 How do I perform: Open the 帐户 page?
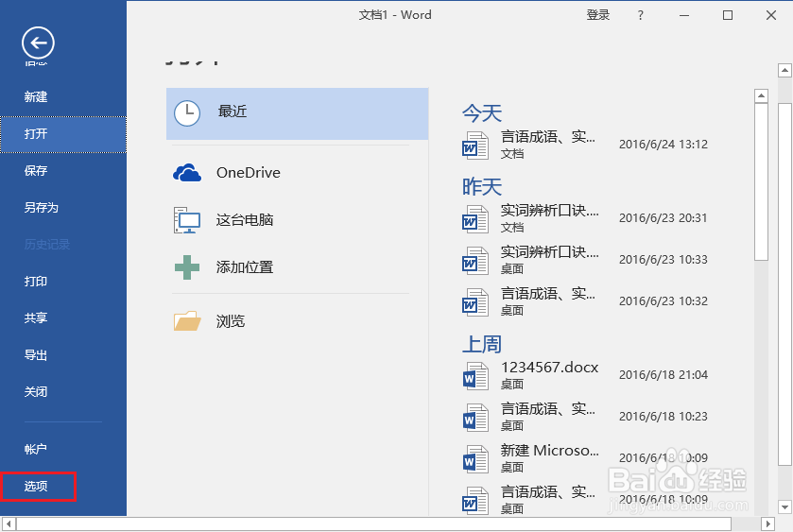tap(63, 449)
